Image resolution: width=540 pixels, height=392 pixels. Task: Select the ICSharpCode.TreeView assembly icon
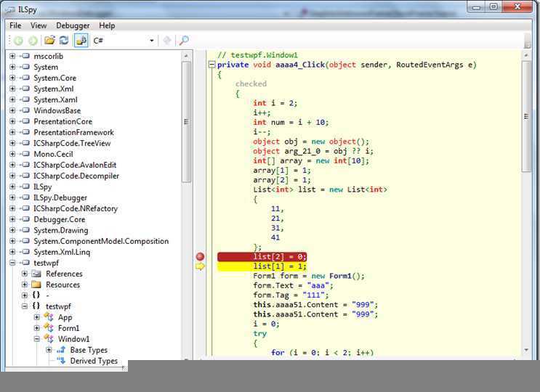pos(26,143)
